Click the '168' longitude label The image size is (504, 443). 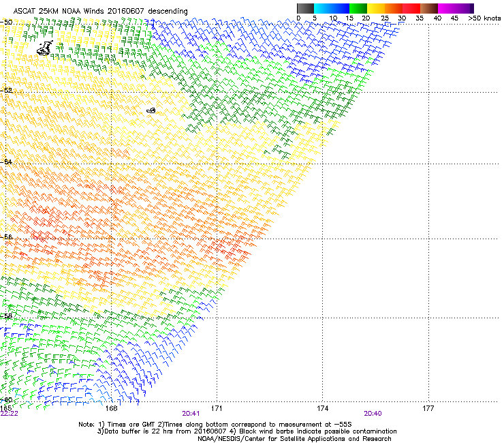pos(111,408)
